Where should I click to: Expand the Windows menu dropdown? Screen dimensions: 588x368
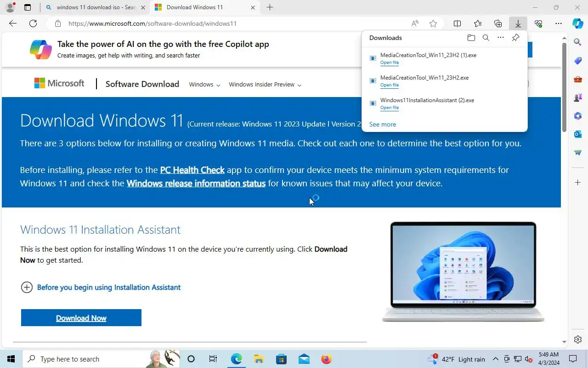point(204,85)
